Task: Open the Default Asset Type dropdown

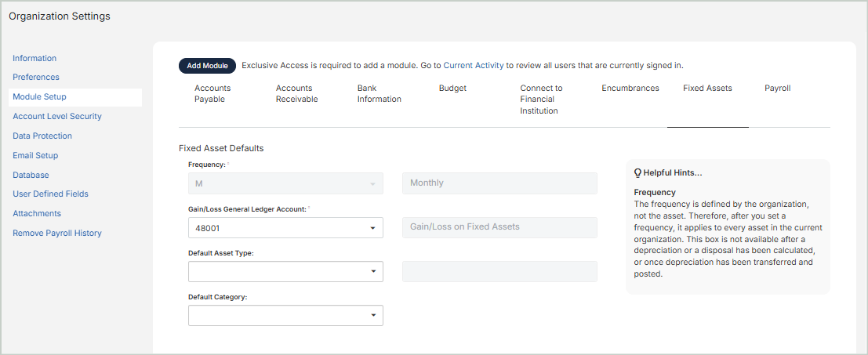Action: [x=372, y=272]
